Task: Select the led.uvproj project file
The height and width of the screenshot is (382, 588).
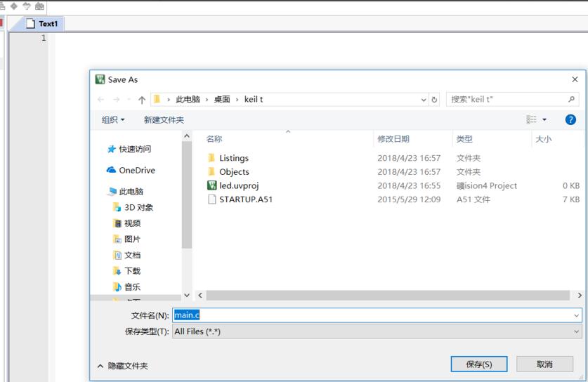Action: coord(239,185)
